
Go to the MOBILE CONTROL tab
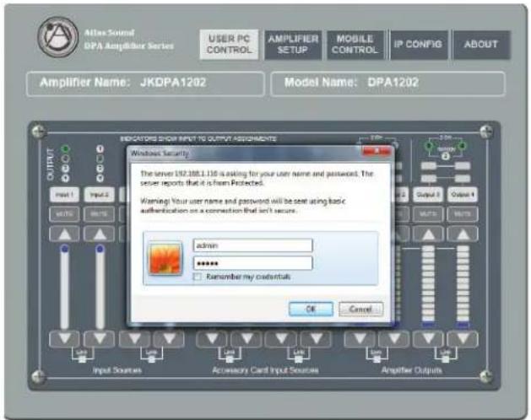coord(355,45)
